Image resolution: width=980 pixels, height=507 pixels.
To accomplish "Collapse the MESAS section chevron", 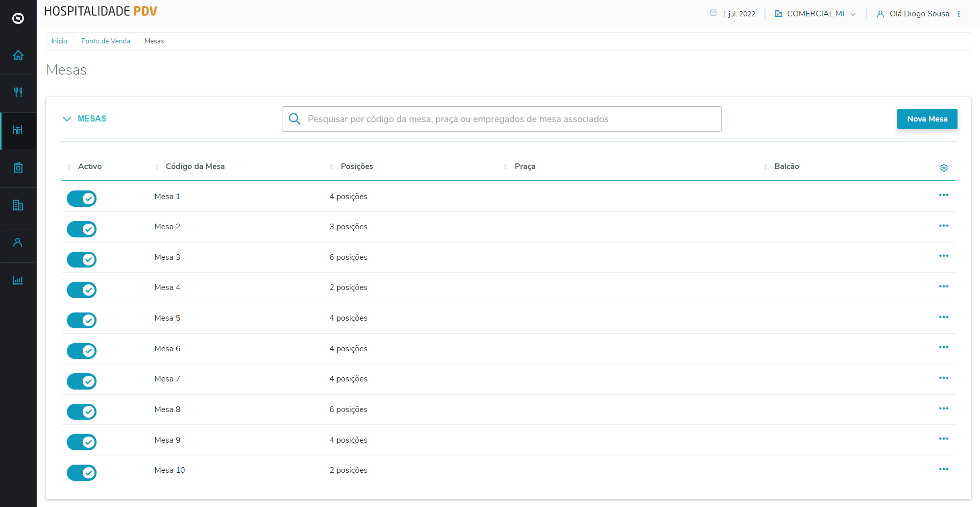I will pyautogui.click(x=67, y=119).
